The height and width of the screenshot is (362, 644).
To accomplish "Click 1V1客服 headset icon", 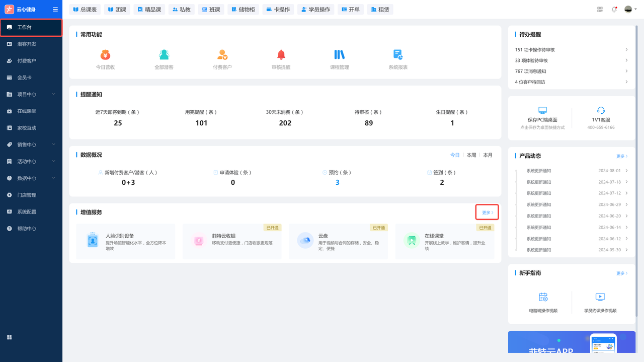I will tap(601, 110).
